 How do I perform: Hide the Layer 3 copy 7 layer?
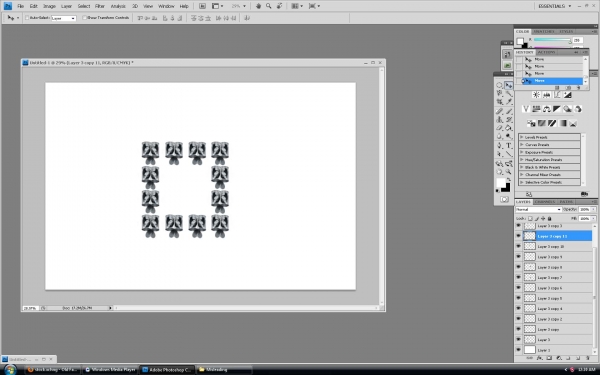518,277
